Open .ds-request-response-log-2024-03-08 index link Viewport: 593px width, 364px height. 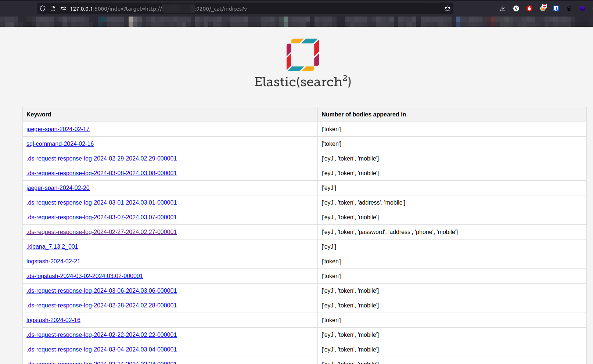tap(101, 173)
